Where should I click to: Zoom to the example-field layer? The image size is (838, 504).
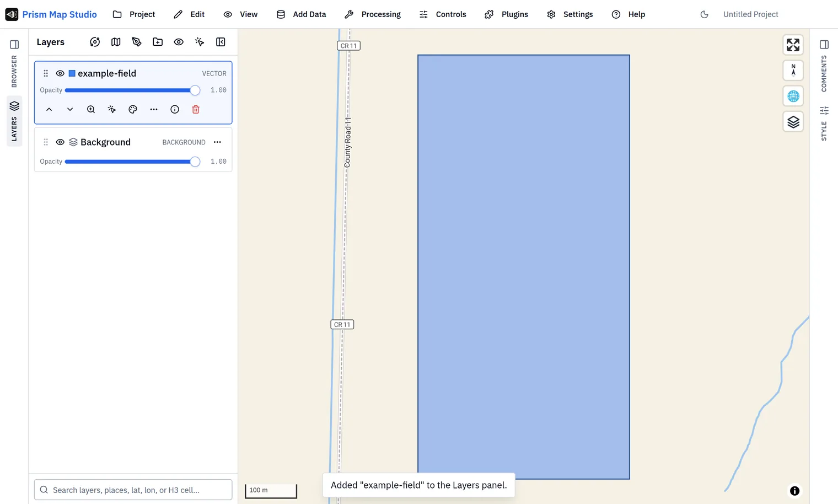pyautogui.click(x=91, y=110)
